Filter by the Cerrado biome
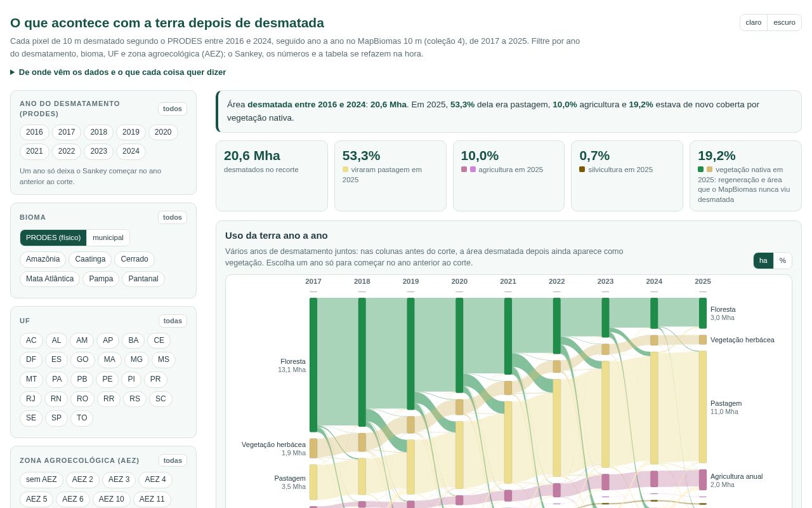812x508 pixels. pyautogui.click(x=134, y=260)
